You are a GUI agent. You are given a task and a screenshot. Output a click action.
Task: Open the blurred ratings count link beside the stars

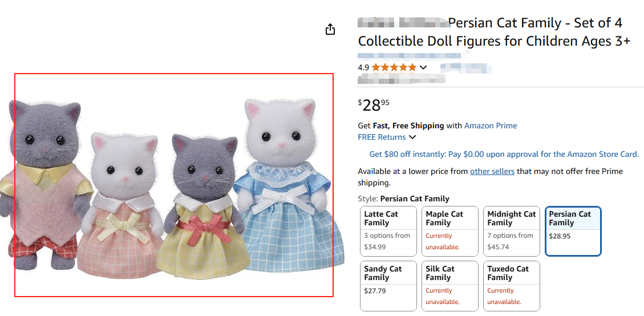pyautogui.click(x=465, y=67)
